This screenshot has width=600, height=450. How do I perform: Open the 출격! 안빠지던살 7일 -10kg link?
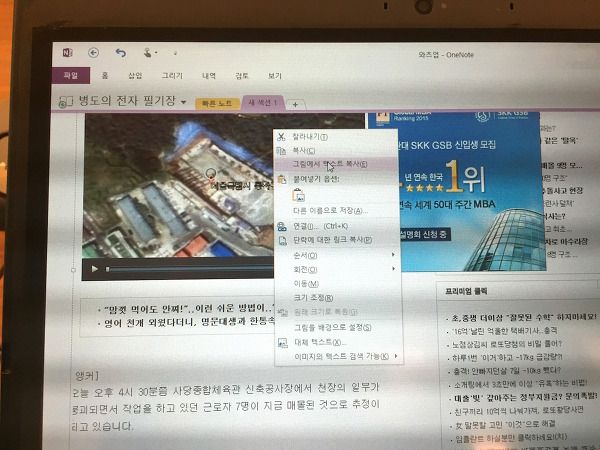507,370
